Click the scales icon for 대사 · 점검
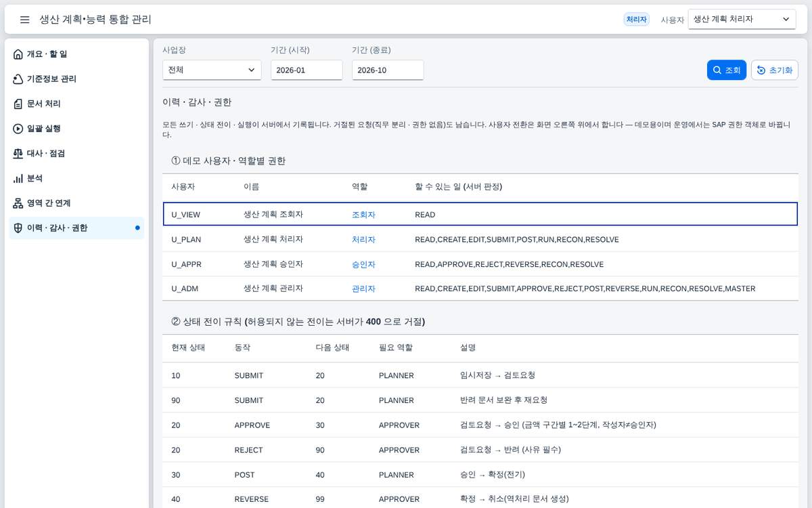This screenshot has height=508, width=812. click(18, 154)
